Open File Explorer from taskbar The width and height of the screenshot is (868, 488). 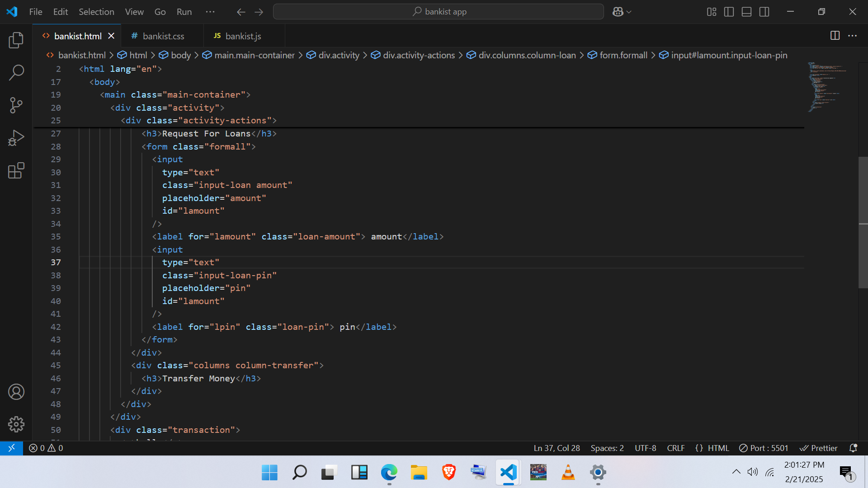(419, 473)
